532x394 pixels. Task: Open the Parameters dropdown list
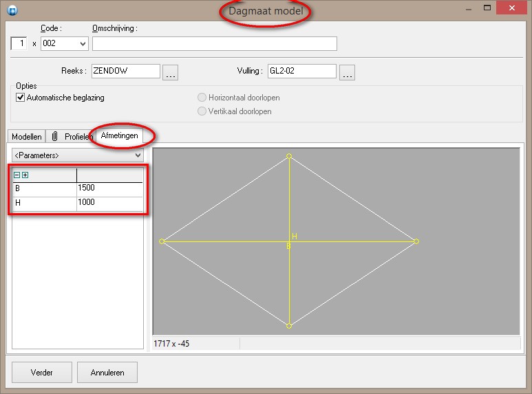click(78, 155)
